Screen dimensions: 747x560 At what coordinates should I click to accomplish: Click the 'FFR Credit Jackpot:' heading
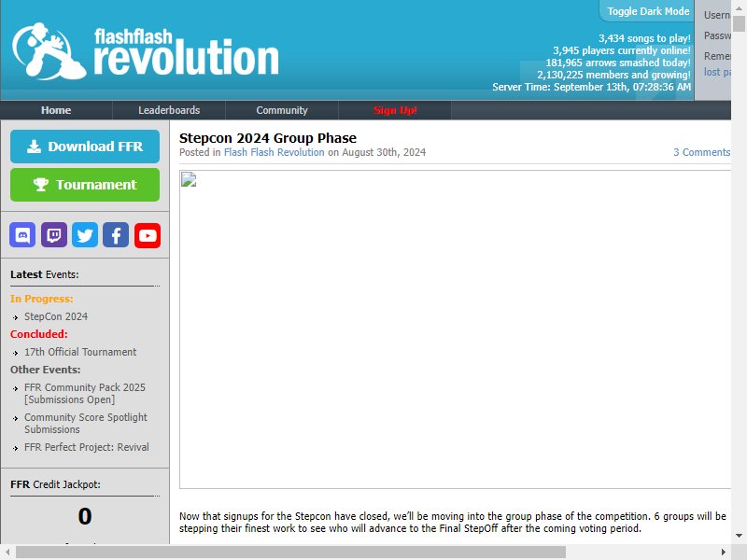pyautogui.click(x=55, y=484)
